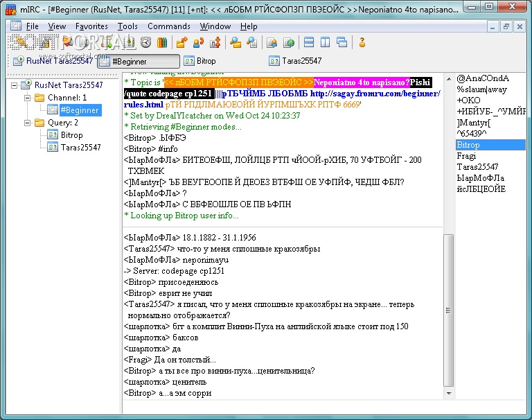The width and height of the screenshot is (532, 420).
Task: Switch to RusNet Taras25547 status window button
Action: (53, 61)
